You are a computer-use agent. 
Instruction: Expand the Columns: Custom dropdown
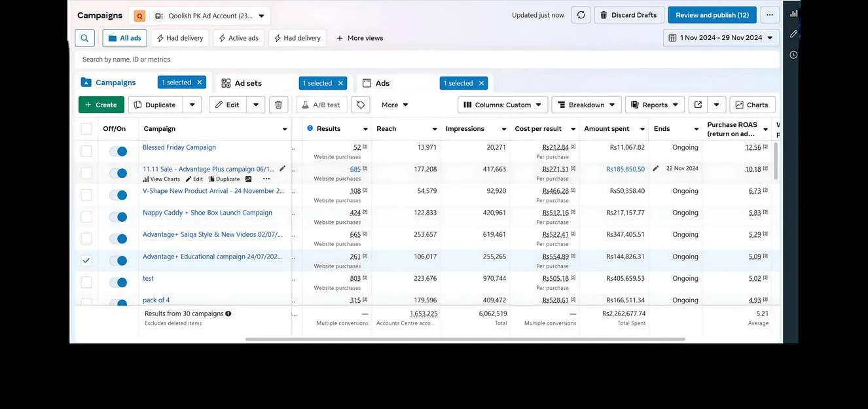[503, 105]
